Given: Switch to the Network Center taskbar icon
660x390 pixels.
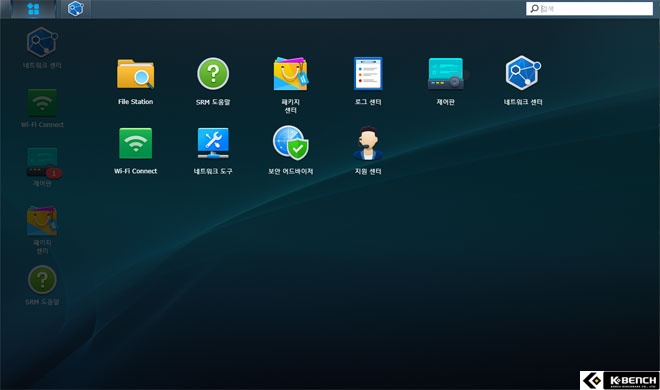Looking at the screenshot, I should click(76, 9).
